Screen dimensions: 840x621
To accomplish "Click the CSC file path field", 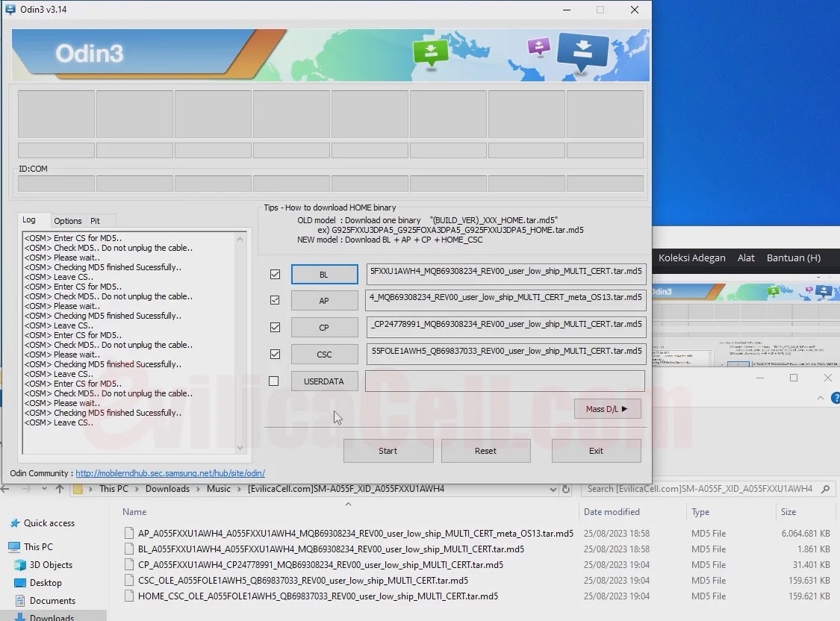I will 505,353.
